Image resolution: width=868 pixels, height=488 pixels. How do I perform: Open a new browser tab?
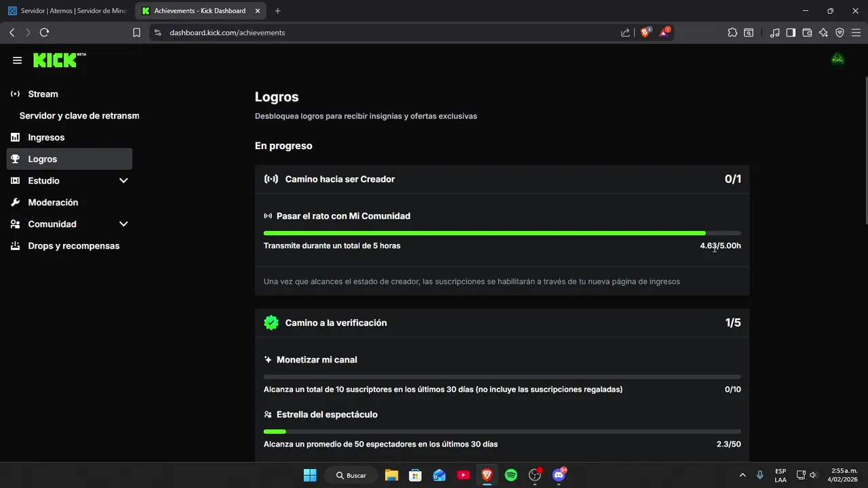coord(277,11)
